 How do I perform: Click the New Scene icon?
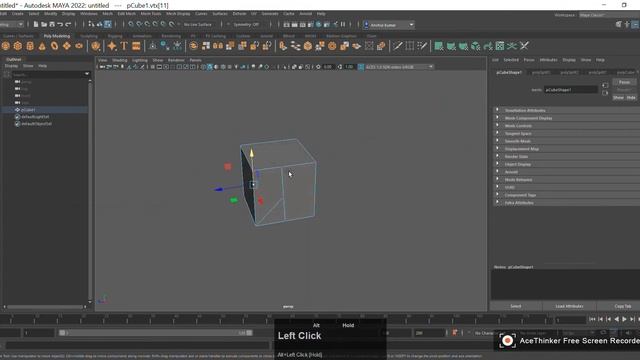tap(36, 24)
